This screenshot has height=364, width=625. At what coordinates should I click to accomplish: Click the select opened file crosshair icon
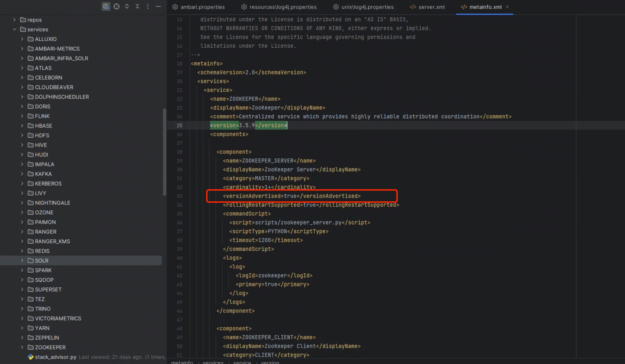tap(116, 7)
